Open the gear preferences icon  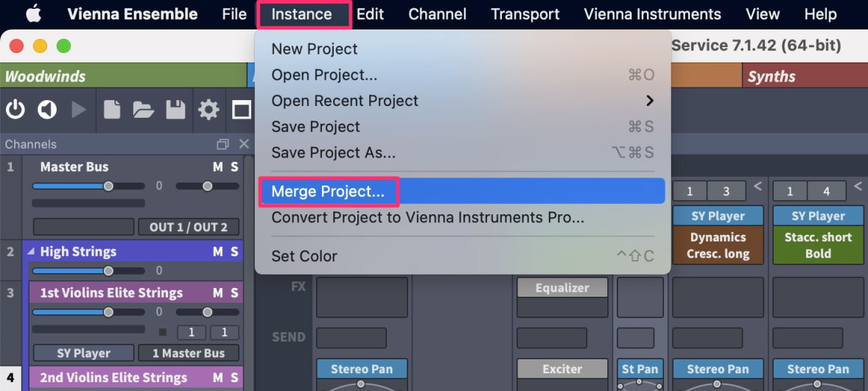(209, 110)
